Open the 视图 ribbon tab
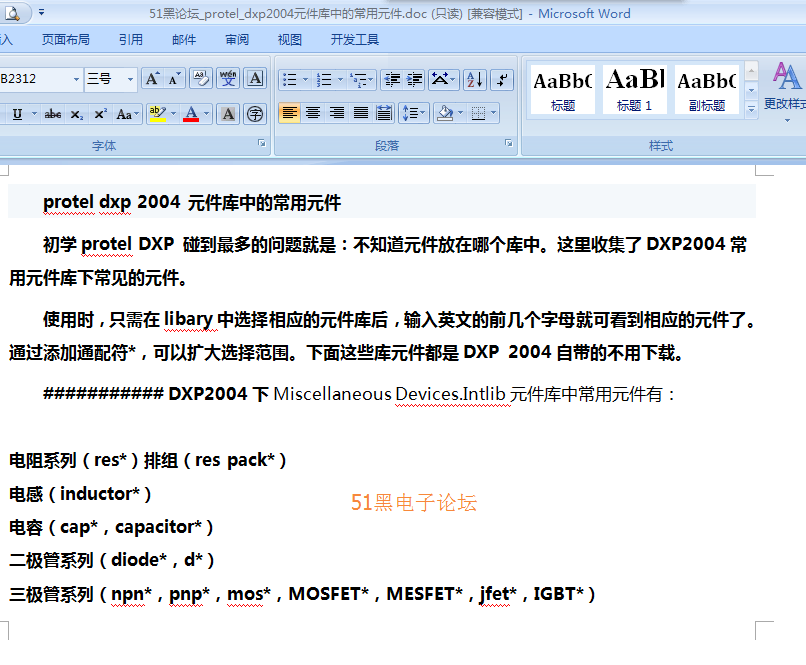This screenshot has width=806, height=665. tap(290, 40)
